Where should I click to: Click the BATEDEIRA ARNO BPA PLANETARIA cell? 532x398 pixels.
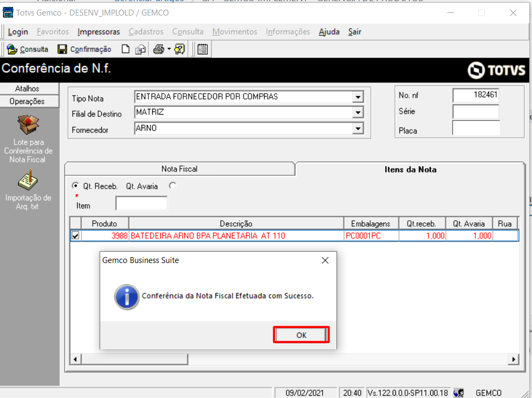point(236,236)
